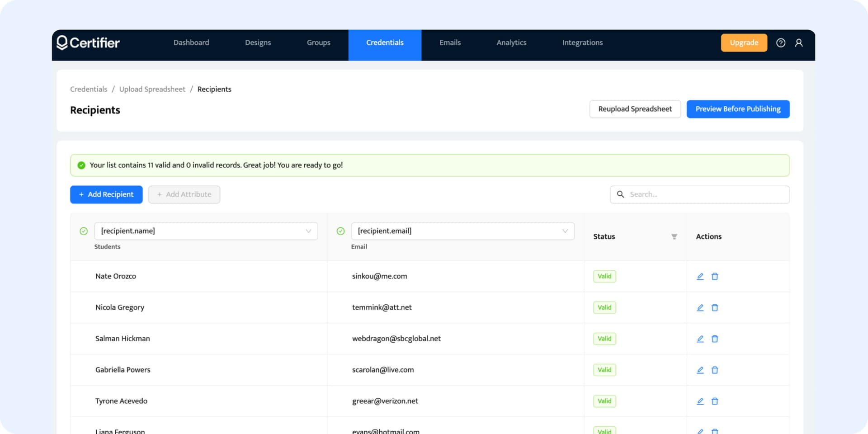Focus the recipients Search field
Image resolution: width=868 pixels, height=434 pixels.
tap(705, 194)
